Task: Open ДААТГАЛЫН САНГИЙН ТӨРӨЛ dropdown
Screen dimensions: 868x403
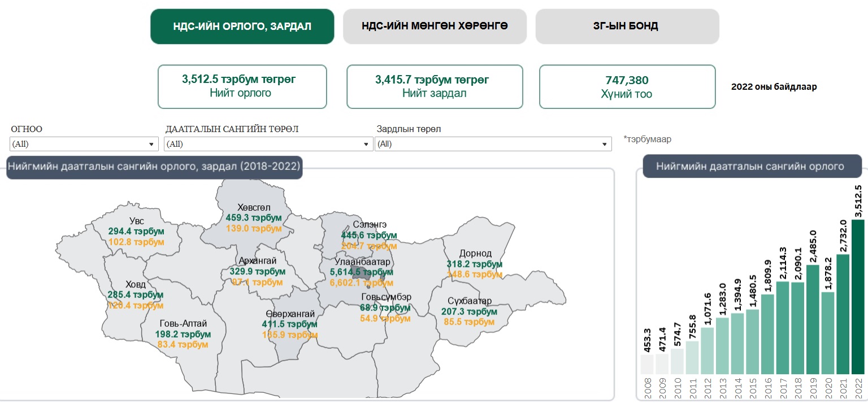Action: tap(268, 144)
